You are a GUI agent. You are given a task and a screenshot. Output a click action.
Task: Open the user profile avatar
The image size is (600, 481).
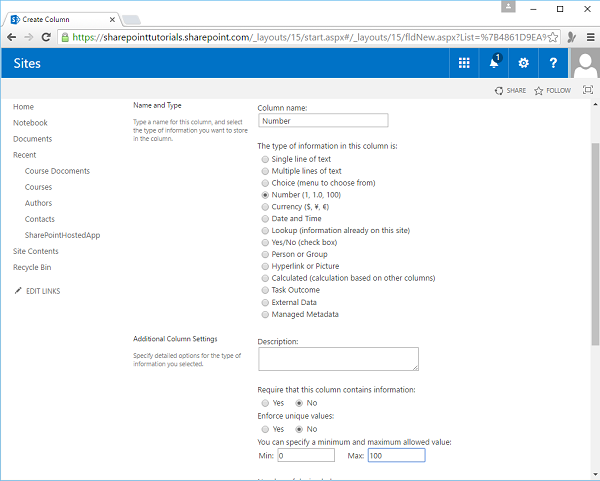[x=585, y=63]
